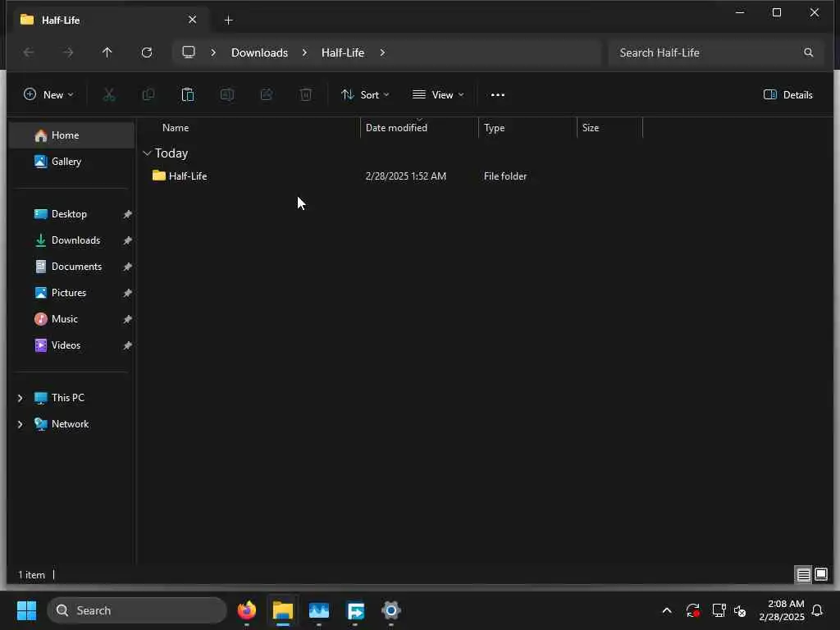Click the File folder type cell

pos(505,176)
